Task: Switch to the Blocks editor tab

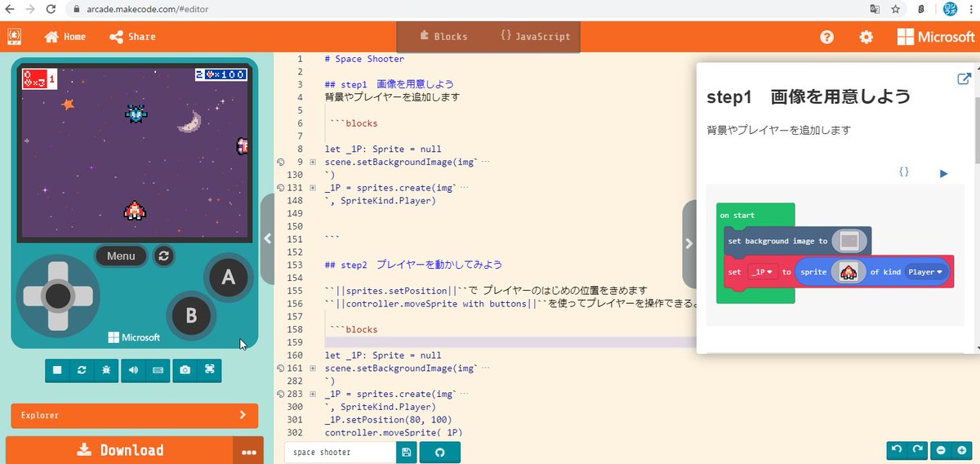Action: pos(443,37)
